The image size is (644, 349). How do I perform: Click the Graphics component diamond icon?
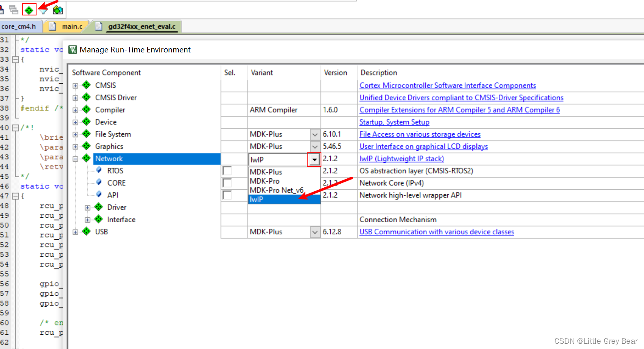(x=86, y=146)
